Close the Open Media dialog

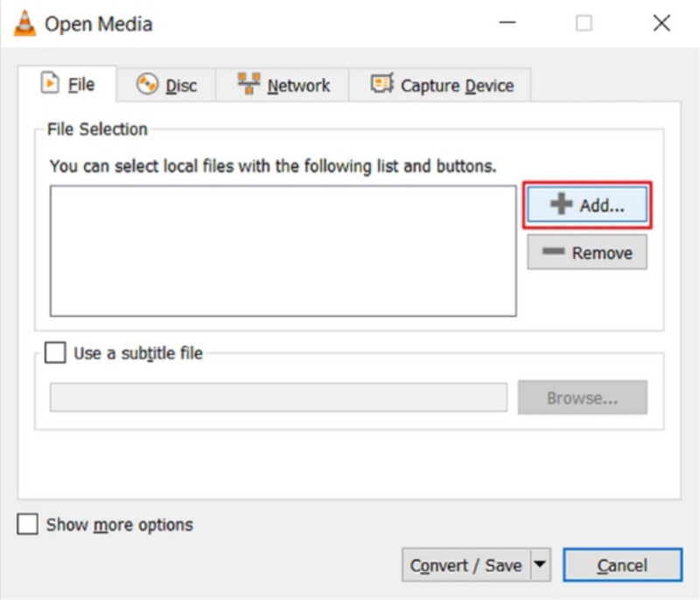click(x=661, y=24)
